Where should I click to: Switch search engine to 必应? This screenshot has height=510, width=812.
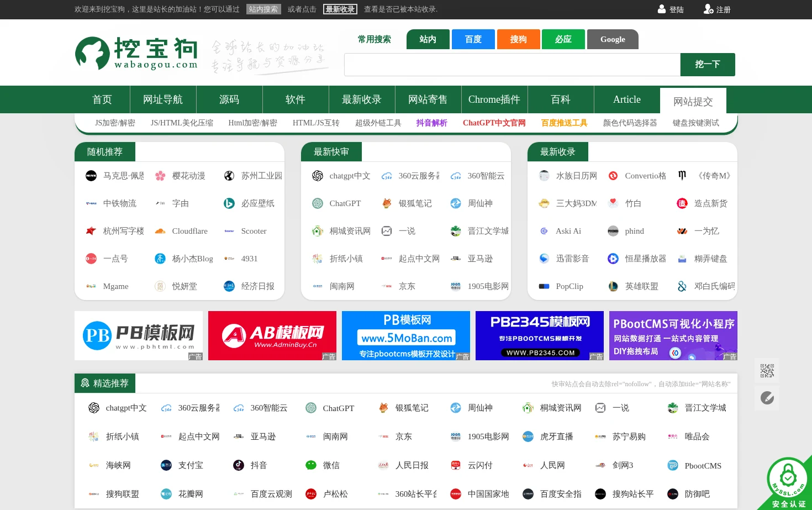[x=563, y=39]
